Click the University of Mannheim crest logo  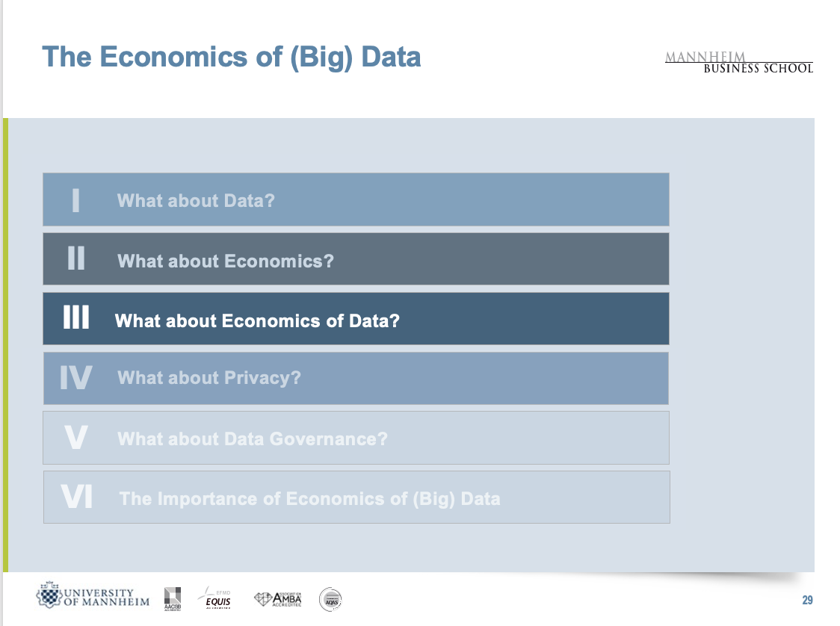(x=51, y=596)
